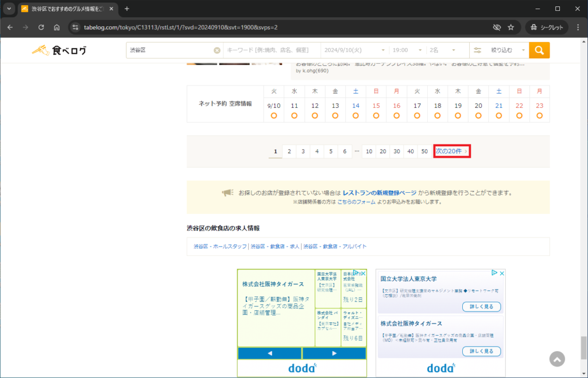The width and height of the screenshot is (588, 378).
Task: Clear the 渋谷区 area field with X icon
Action: click(217, 50)
